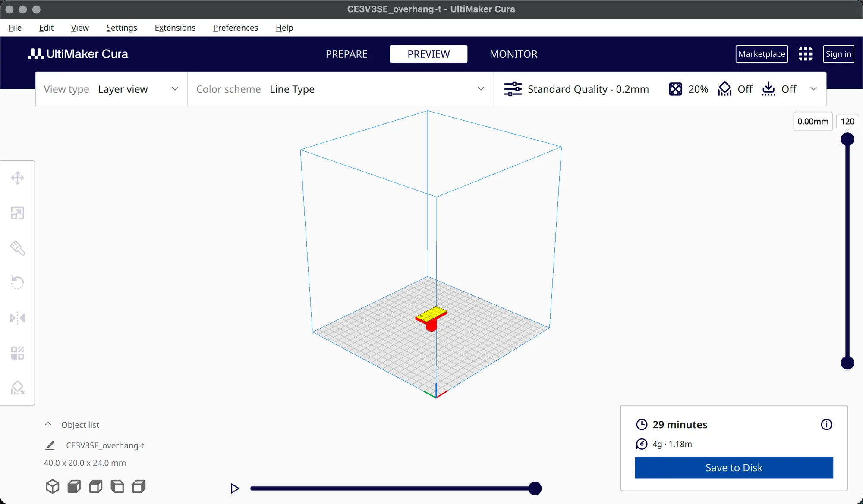This screenshot has width=863, height=504.
Task: Switch to top view cube icon
Action: [96, 486]
